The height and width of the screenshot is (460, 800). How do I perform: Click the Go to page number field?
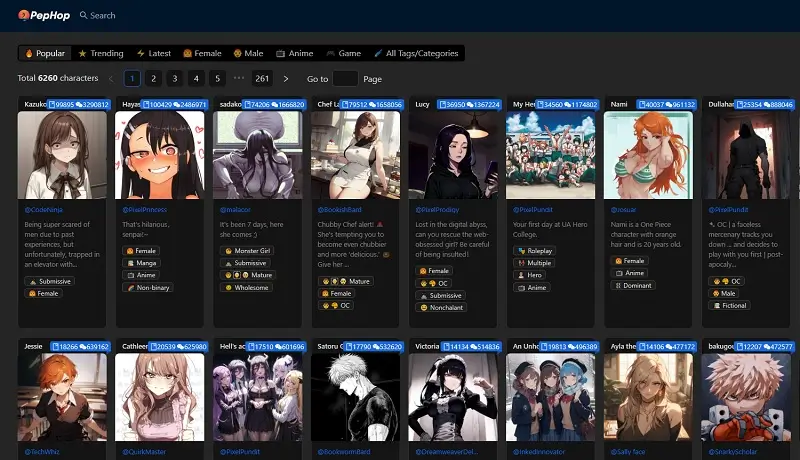[x=345, y=78]
